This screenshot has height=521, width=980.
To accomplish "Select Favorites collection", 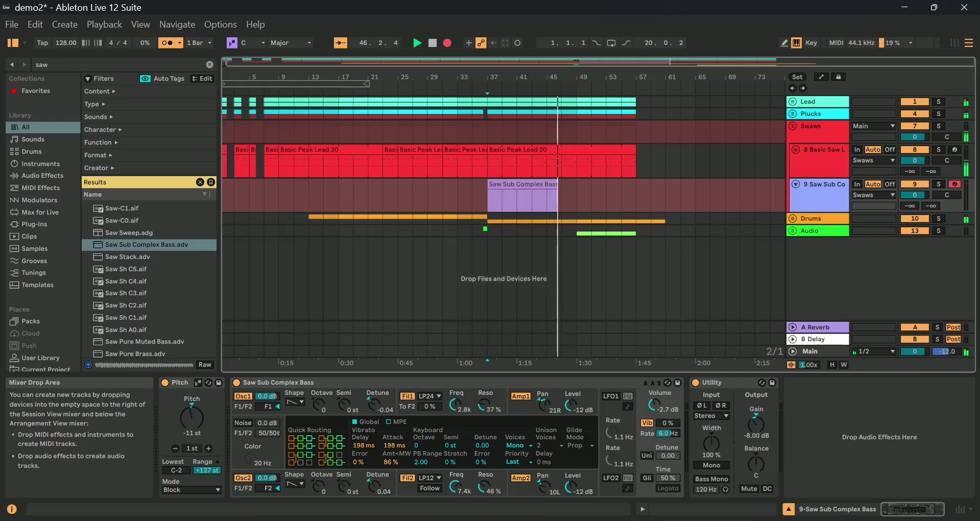I will (x=36, y=91).
